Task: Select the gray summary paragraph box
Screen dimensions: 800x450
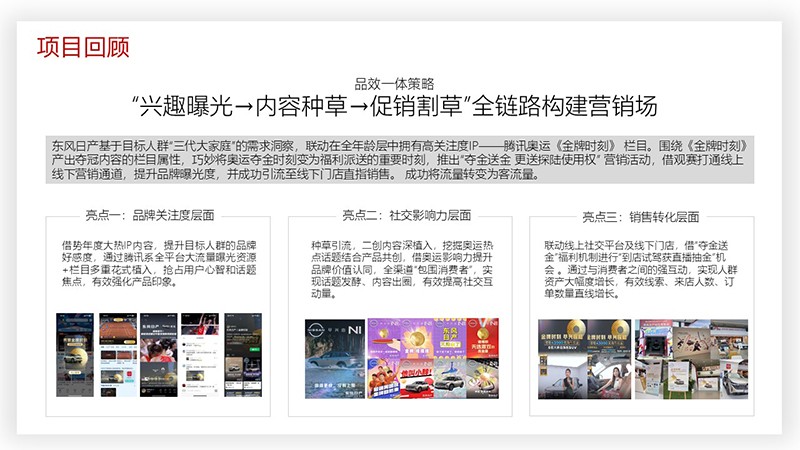Action: [x=400, y=158]
